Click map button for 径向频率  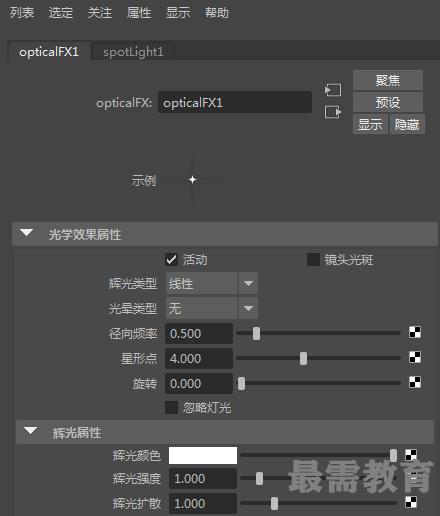[x=415, y=332]
